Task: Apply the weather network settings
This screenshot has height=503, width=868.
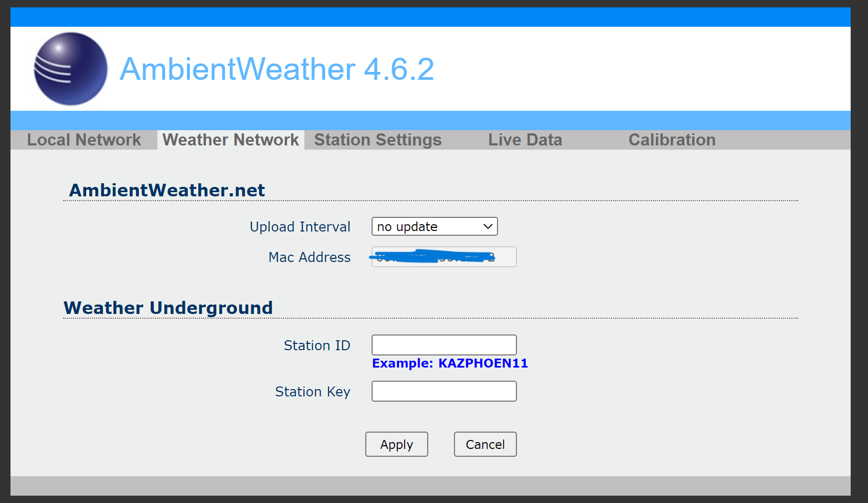Action: click(x=397, y=444)
